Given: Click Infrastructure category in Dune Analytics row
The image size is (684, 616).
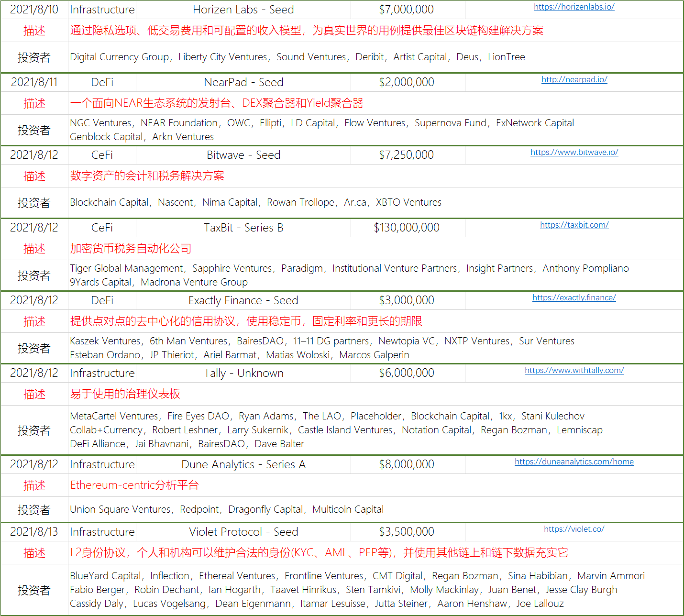Looking at the screenshot, I should pyautogui.click(x=102, y=464).
